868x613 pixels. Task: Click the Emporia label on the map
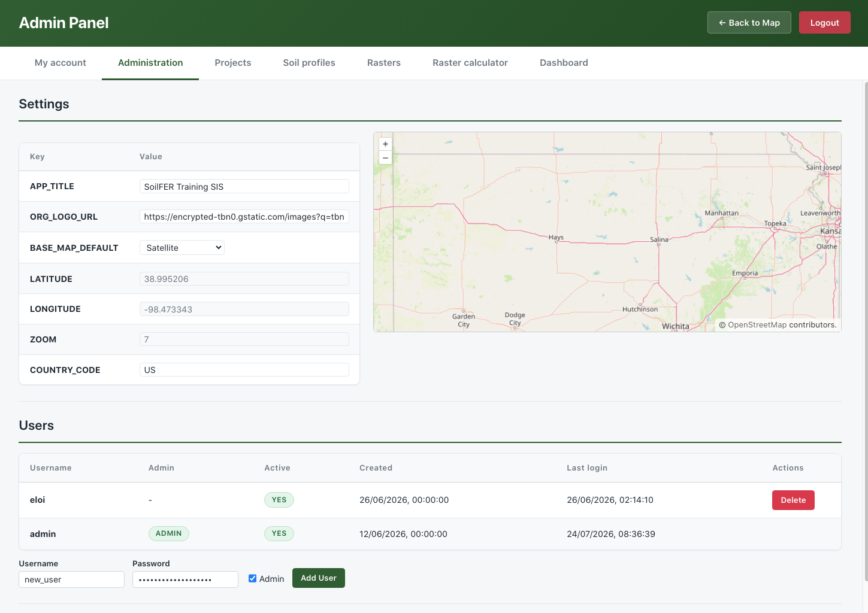tap(745, 273)
